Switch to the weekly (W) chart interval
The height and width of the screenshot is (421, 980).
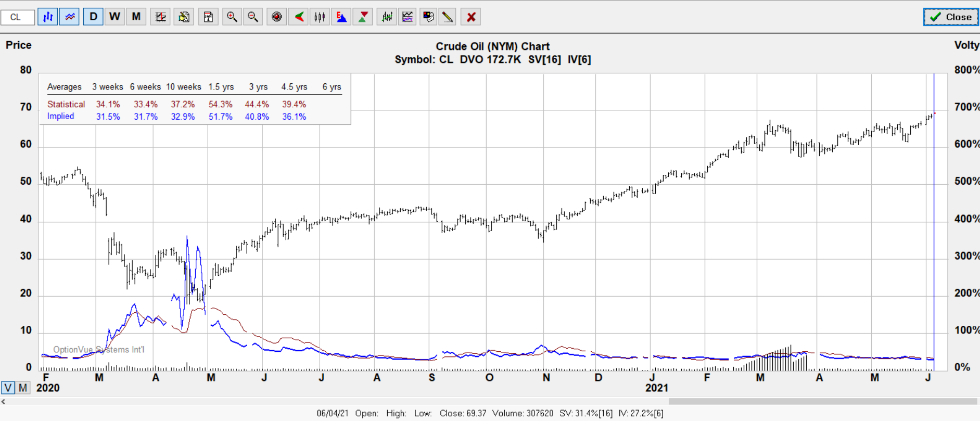114,17
